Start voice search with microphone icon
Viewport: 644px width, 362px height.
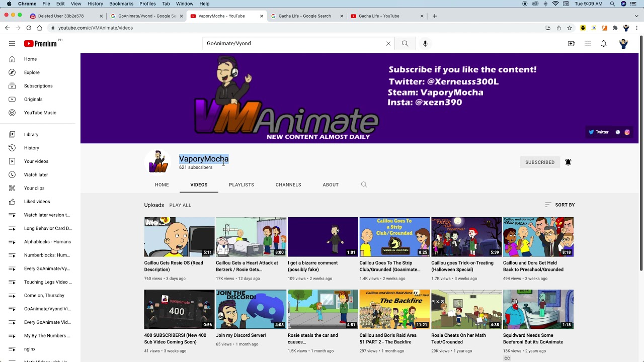coord(425,44)
